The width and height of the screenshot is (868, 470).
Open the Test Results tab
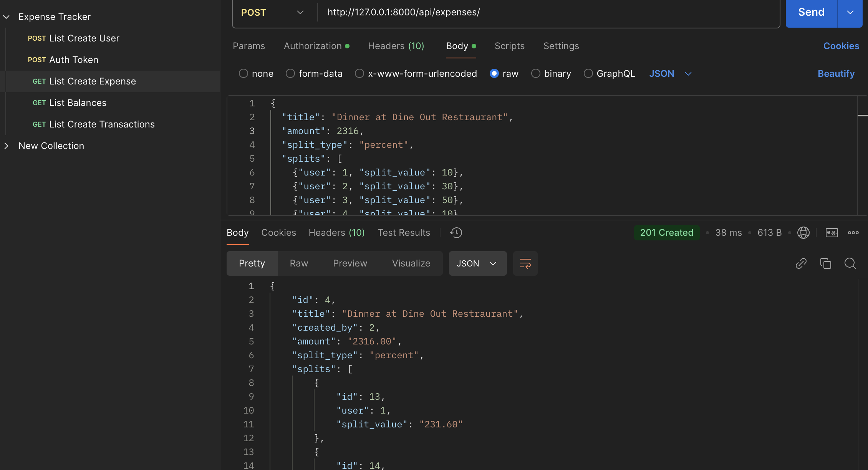(x=404, y=233)
